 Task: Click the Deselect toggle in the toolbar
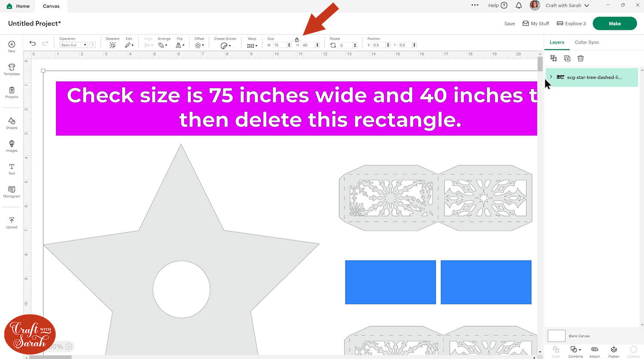click(112, 45)
